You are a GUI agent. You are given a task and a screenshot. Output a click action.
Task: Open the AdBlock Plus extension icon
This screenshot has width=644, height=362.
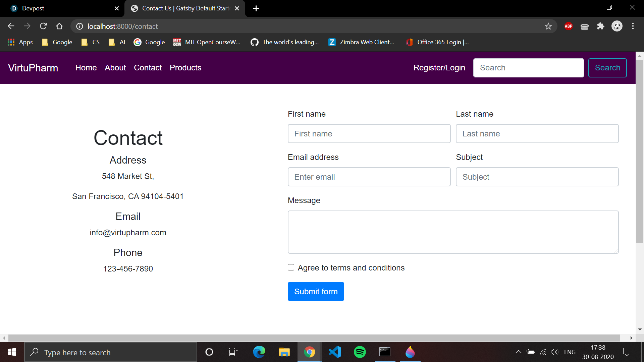click(568, 26)
